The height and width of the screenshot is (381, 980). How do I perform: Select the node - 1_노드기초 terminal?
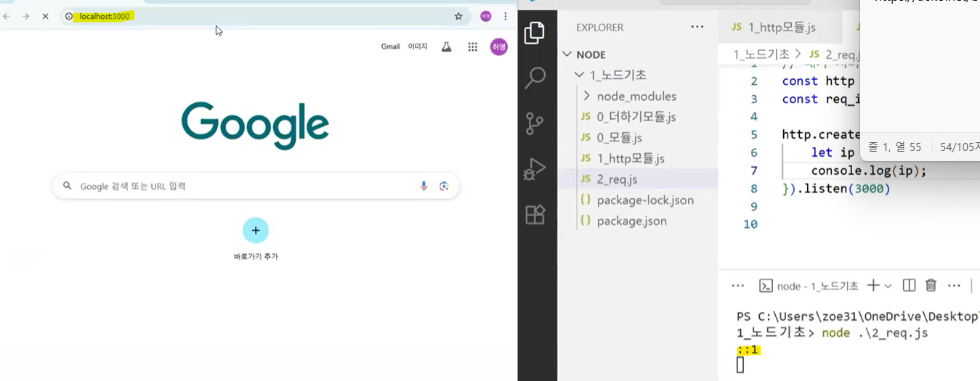click(x=809, y=286)
